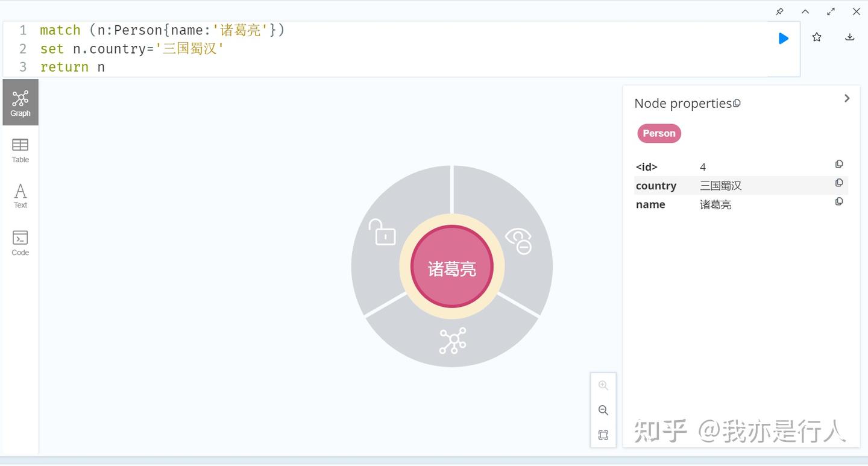Switch to Table result view
Image resolution: width=868 pixels, height=466 pixels.
pyautogui.click(x=20, y=150)
